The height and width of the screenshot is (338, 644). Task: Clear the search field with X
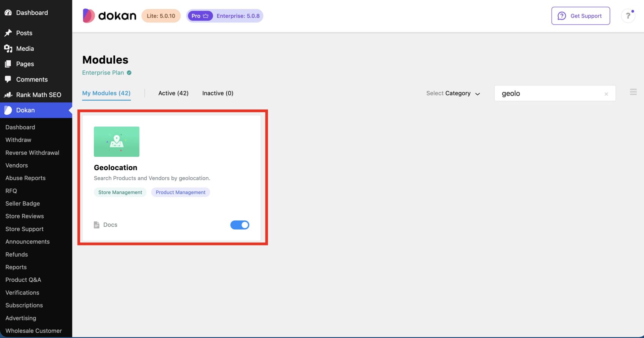click(x=606, y=94)
